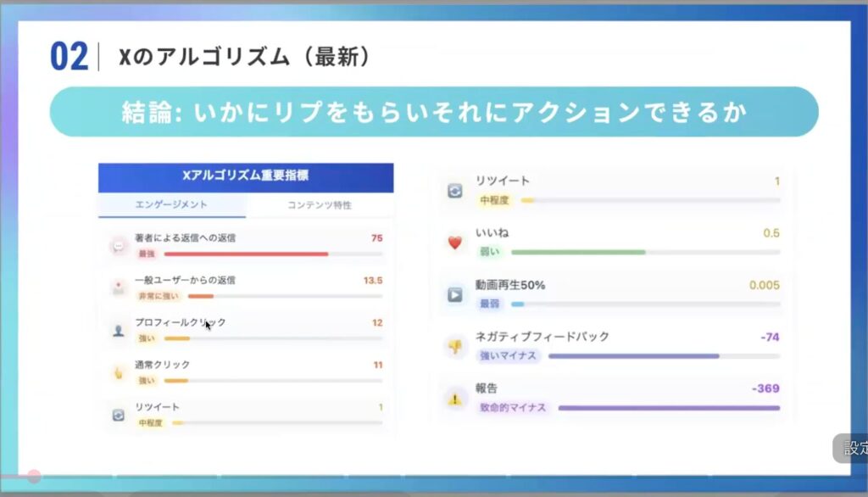Click the green いいね progress bar
The width and height of the screenshot is (868, 497).
(x=578, y=252)
